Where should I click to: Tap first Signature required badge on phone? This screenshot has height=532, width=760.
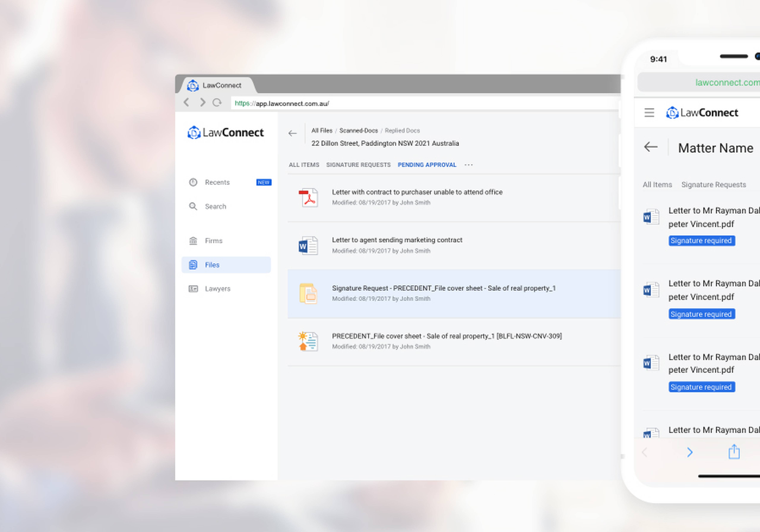click(x=702, y=241)
